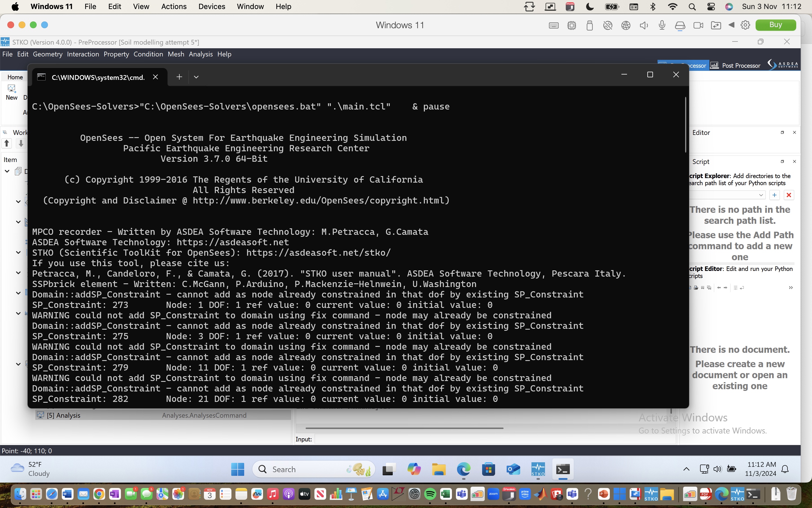The height and width of the screenshot is (508, 812).
Task: Open script search path combo box
Action: coord(727,195)
